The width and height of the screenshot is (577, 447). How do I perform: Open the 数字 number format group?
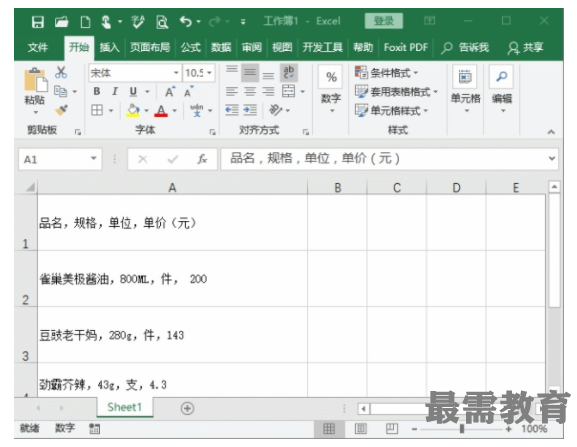click(331, 88)
